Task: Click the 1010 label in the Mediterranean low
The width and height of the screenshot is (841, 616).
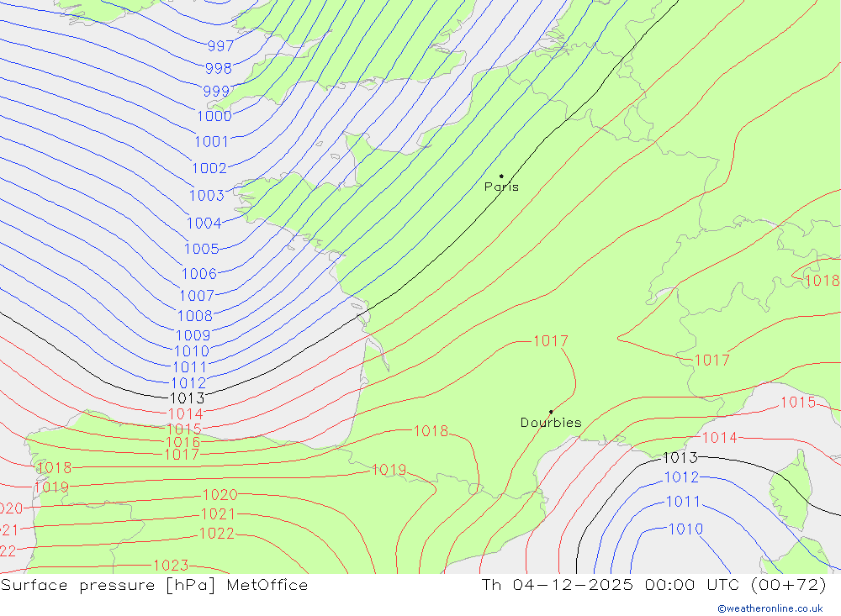Action: (685, 529)
